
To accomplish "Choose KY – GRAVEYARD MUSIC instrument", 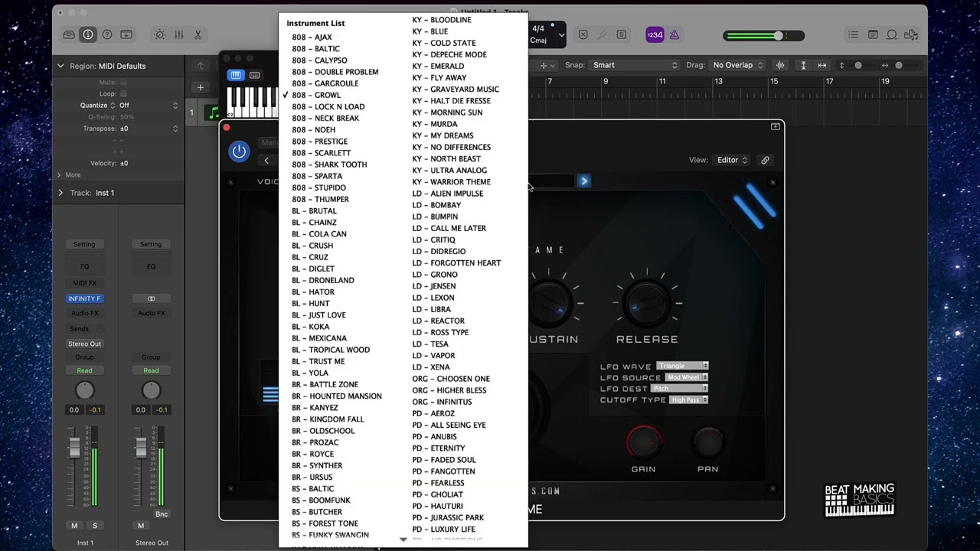I will point(455,89).
